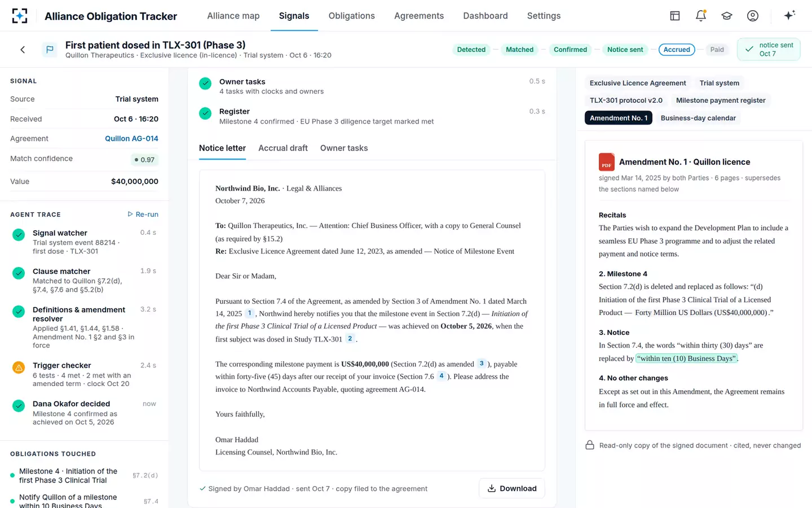Go back with the left chevron arrow
The image size is (812, 508).
point(23,50)
